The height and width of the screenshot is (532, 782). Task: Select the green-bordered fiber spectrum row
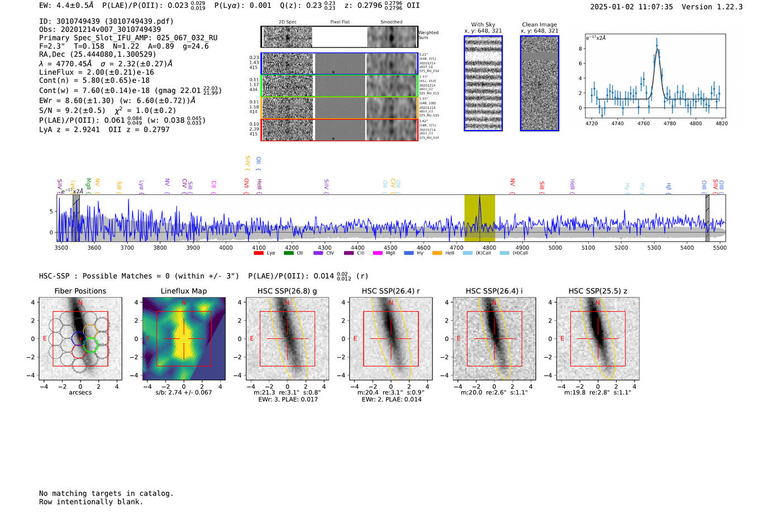click(339, 86)
